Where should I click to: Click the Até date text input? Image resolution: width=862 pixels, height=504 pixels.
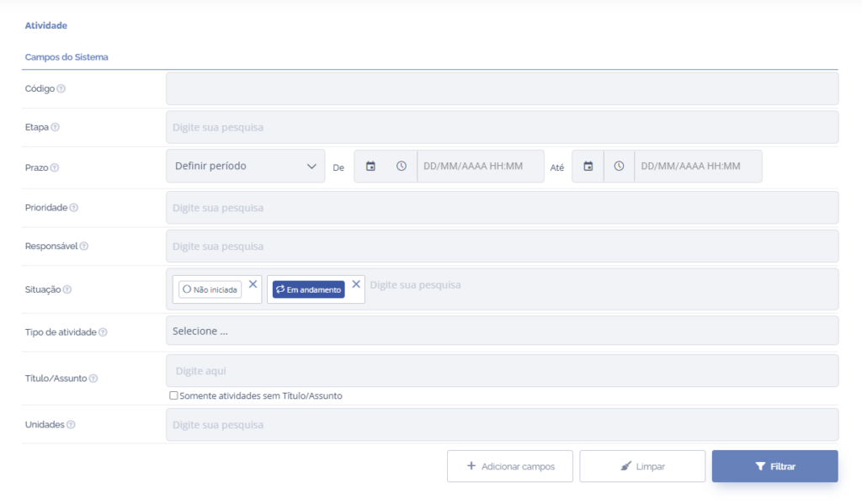(x=698, y=167)
